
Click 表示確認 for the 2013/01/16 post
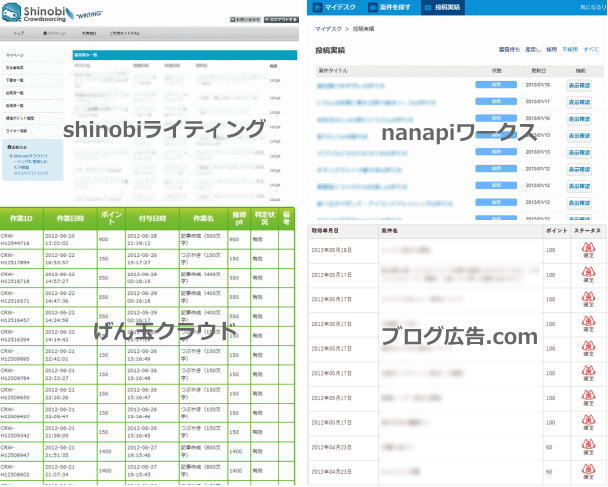579,119
